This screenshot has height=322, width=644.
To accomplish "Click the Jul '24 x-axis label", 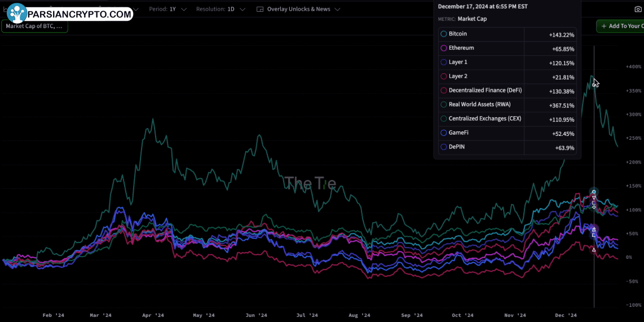I will pos(307,315).
